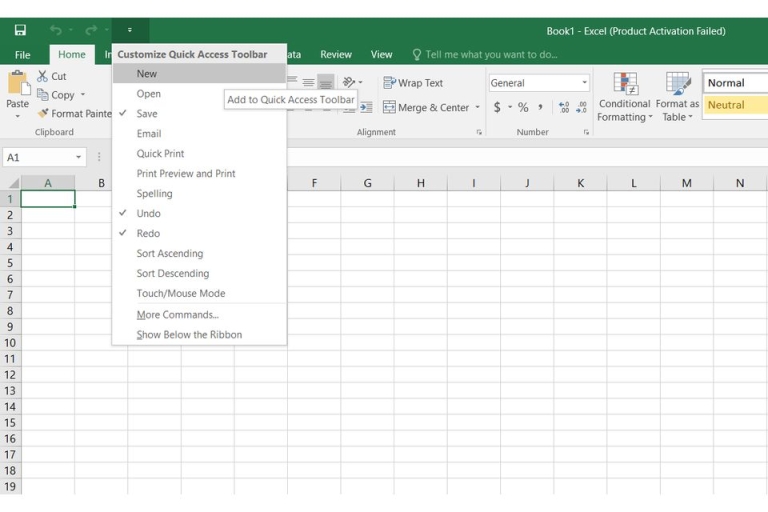
Task: Enable Touch/Mouse Mode option
Action: pyautogui.click(x=199, y=293)
